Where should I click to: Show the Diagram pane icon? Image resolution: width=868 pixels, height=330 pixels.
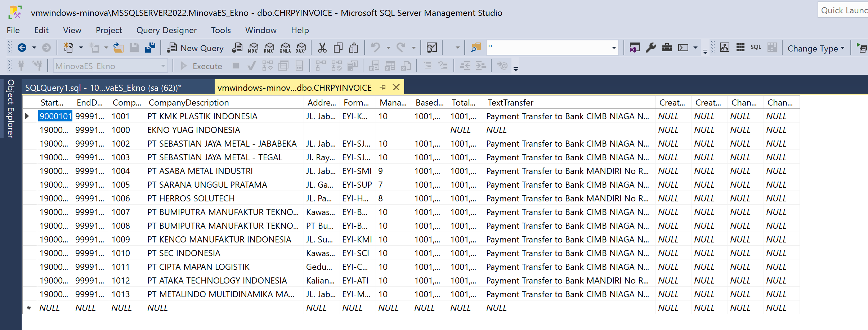[x=725, y=48]
